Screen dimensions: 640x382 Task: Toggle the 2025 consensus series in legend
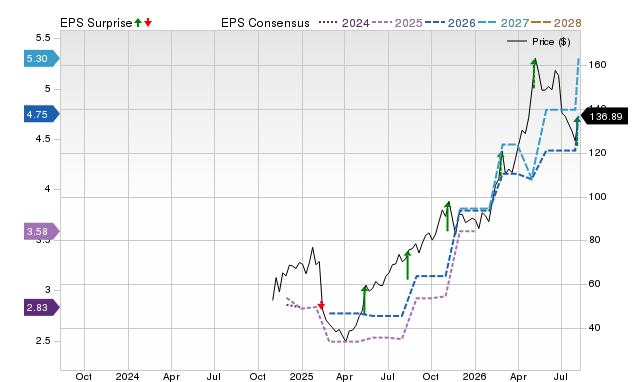click(x=397, y=23)
